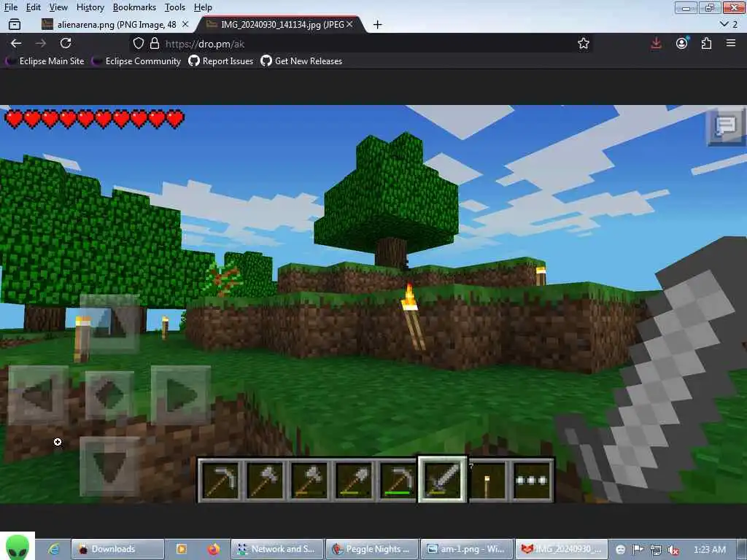The image size is (747, 560).
Task: Open Get New Releases bookmark
Action: 301,61
